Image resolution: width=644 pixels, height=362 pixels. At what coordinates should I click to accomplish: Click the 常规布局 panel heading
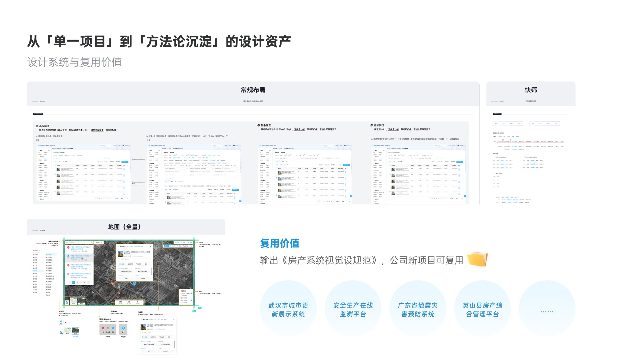253,90
